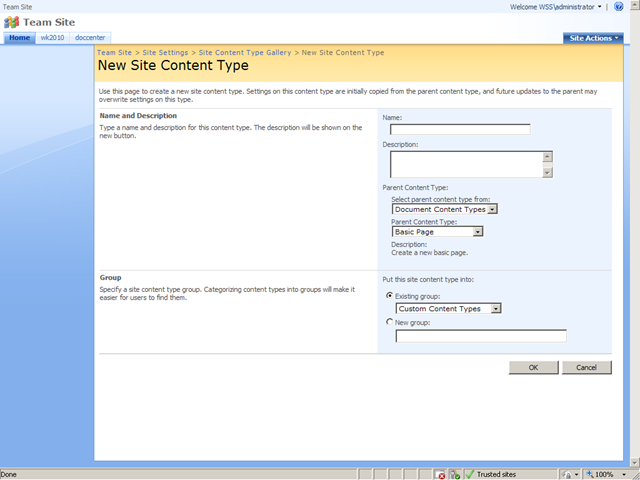Open the Existing group Custom Content Types dropdown
The width and height of the screenshot is (640, 480).
[449, 309]
